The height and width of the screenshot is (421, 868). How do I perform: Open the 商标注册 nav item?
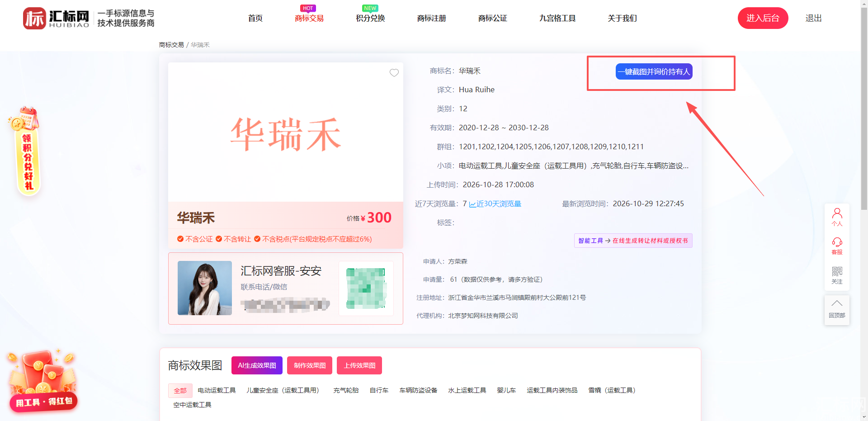point(432,18)
